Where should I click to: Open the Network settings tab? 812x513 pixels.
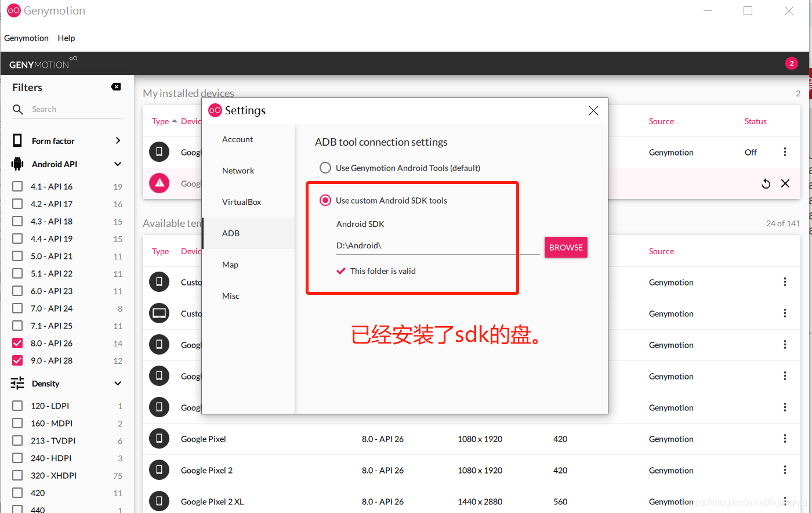(248, 171)
